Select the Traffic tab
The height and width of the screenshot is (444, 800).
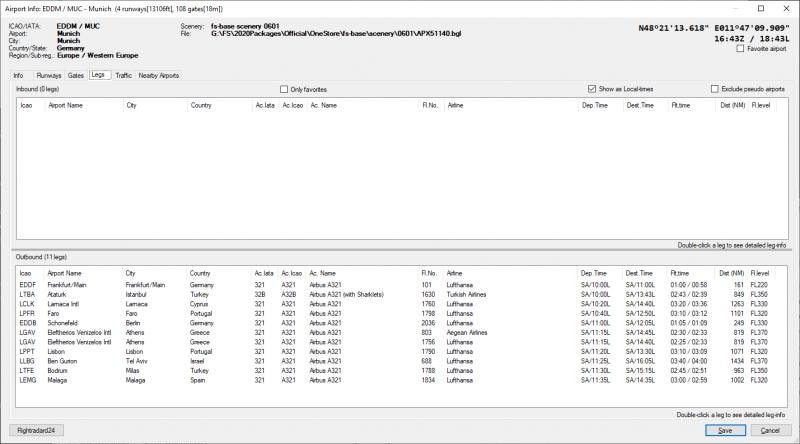pos(123,75)
